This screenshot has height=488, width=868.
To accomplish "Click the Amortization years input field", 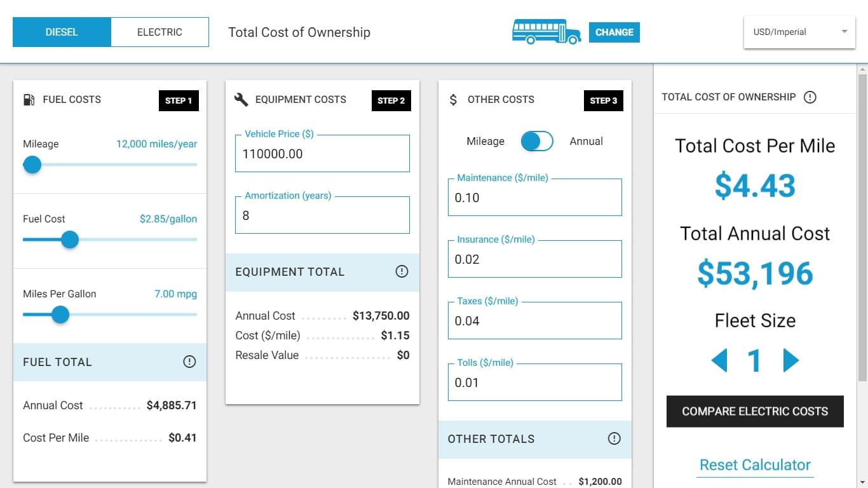I will (322, 215).
